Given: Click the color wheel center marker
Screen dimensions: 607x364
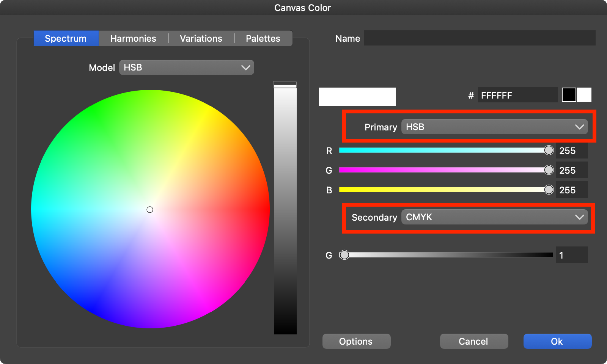Looking at the screenshot, I should (x=150, y=210).
